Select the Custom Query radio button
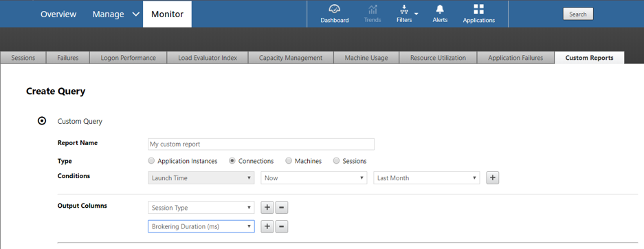 click(x=41, y=121)
